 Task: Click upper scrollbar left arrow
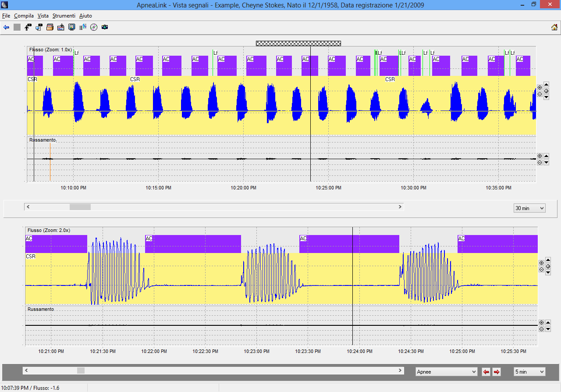click(x=28, y=207)
